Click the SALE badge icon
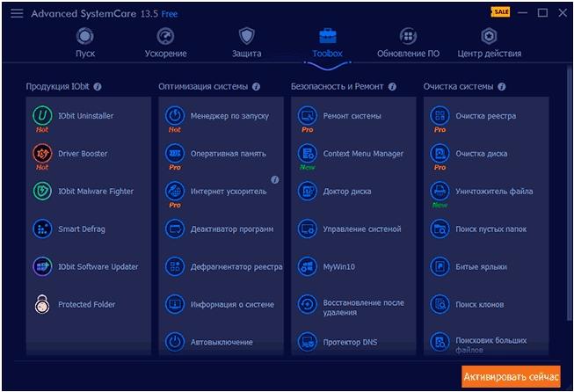Viewport: 574px width, 392px height. pos(500,12)
